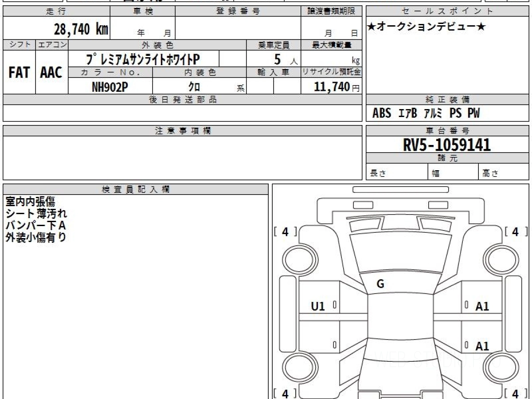The width and height of the screenshot is (532, 399).
Task: Select the FAT shift value
Action: [x=19, y=72]
